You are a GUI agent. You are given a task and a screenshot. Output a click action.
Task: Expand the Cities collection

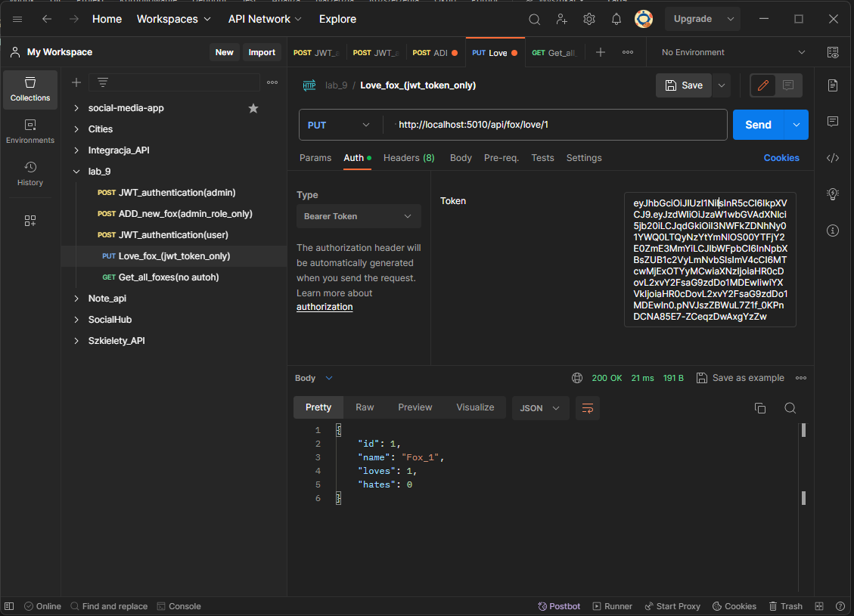pos(76,129)
